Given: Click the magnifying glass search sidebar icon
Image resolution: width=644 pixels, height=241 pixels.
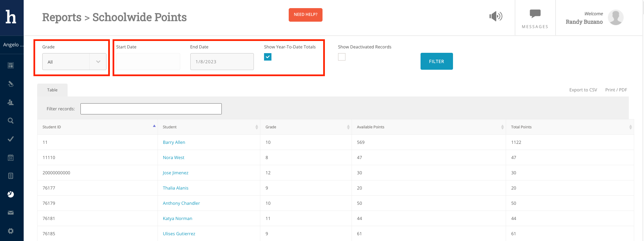Looking at the screenshot, I should click(x=11, y=121).
